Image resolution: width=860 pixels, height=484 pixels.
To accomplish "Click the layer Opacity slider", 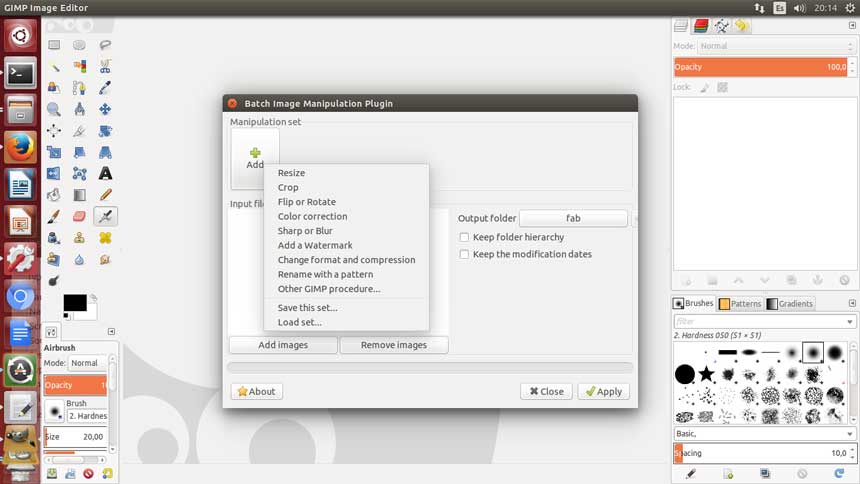I will [760, 67].
